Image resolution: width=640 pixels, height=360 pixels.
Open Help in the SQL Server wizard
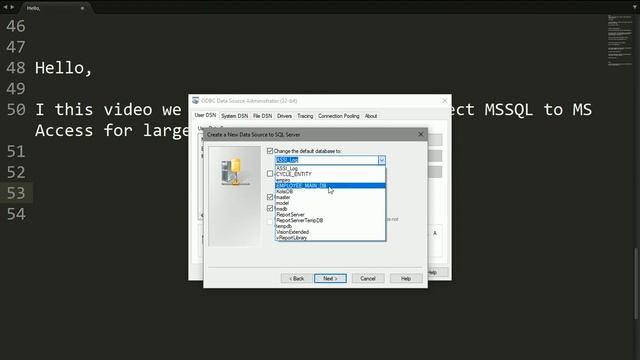tap(406, 278)
